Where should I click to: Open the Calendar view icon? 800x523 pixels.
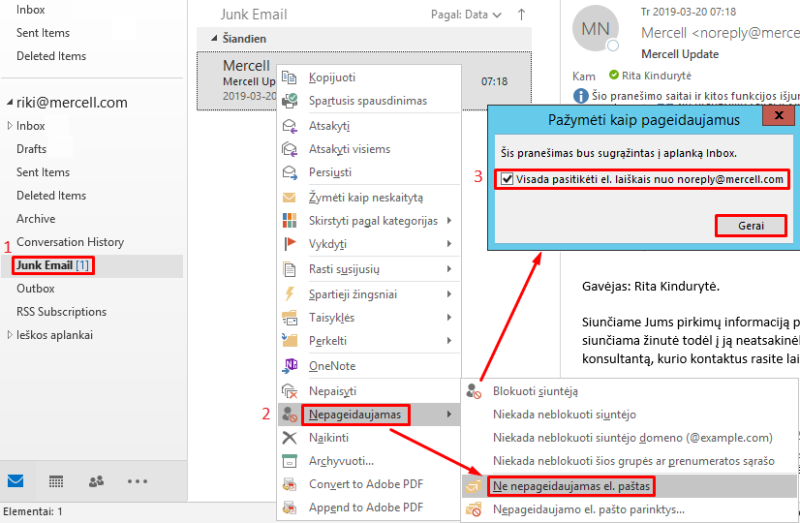coord(56,481)
